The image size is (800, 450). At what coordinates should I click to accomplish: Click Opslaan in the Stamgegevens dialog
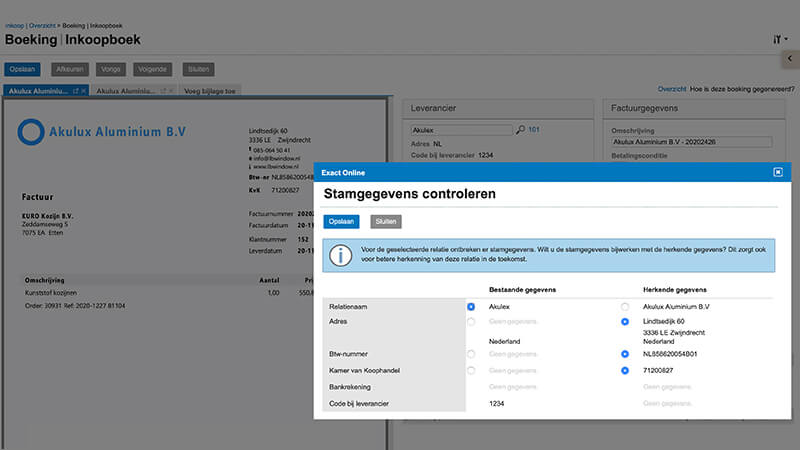(341, 221)
